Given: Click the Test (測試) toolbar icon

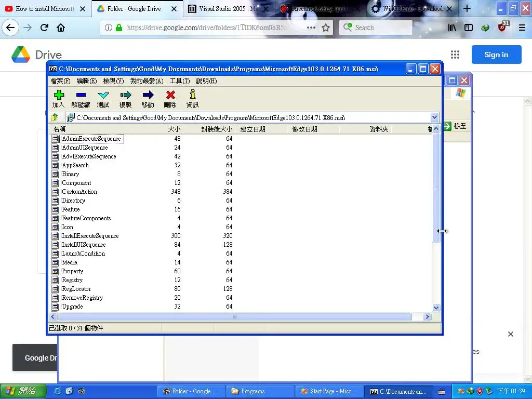Looking at the screenshot, I should pos(103,95).
